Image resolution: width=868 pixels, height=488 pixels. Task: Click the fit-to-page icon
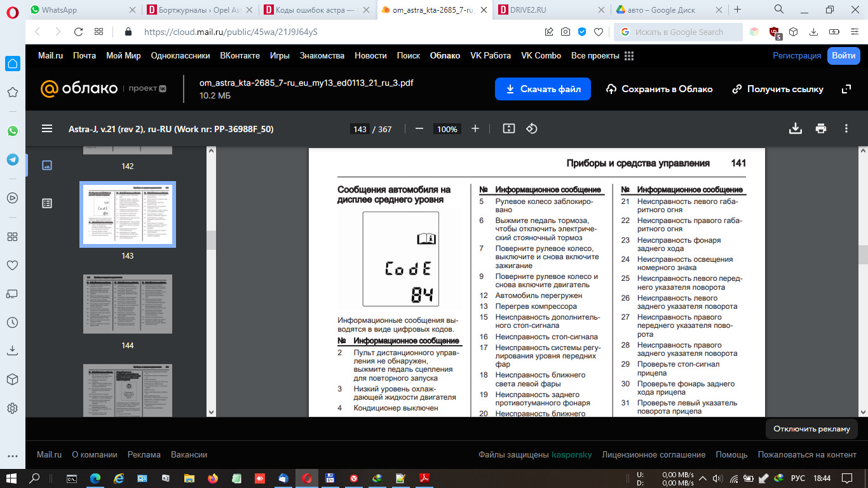(x=508, y=128)
